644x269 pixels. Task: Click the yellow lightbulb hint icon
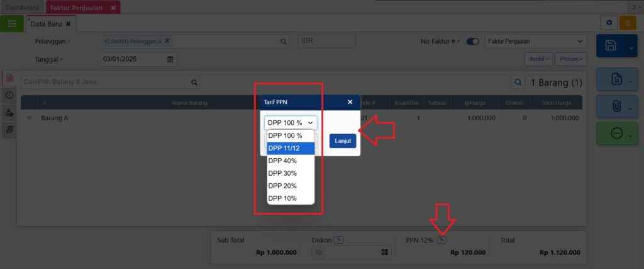click(628, 23)
